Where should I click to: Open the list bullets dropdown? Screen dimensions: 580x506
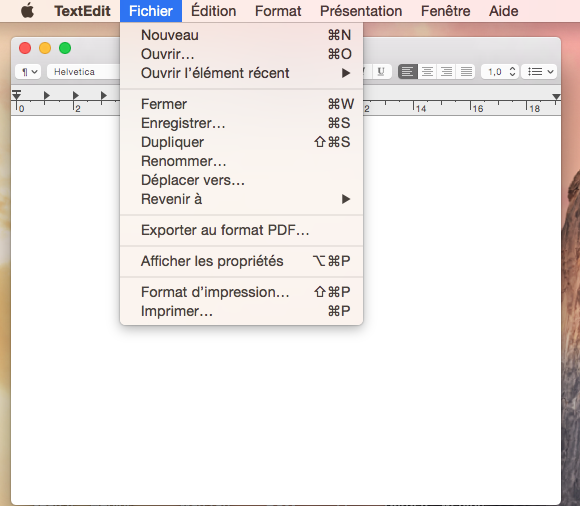[x=540, y=72]
